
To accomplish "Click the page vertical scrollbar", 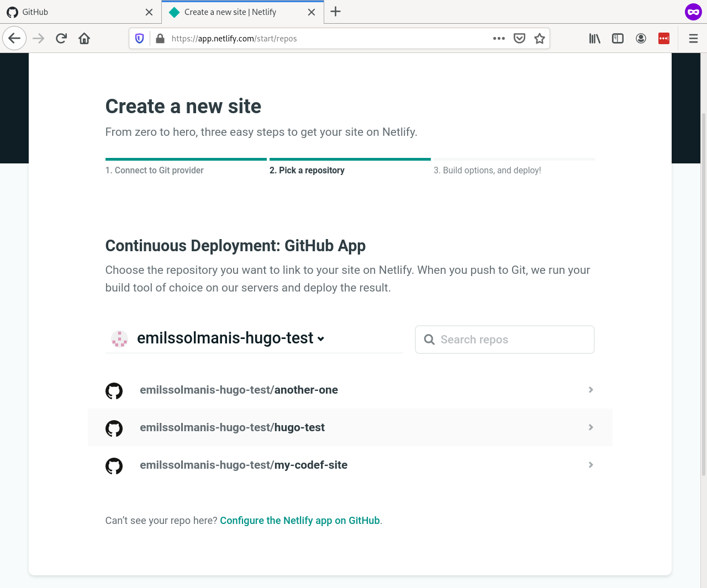I will click(703, 294).
